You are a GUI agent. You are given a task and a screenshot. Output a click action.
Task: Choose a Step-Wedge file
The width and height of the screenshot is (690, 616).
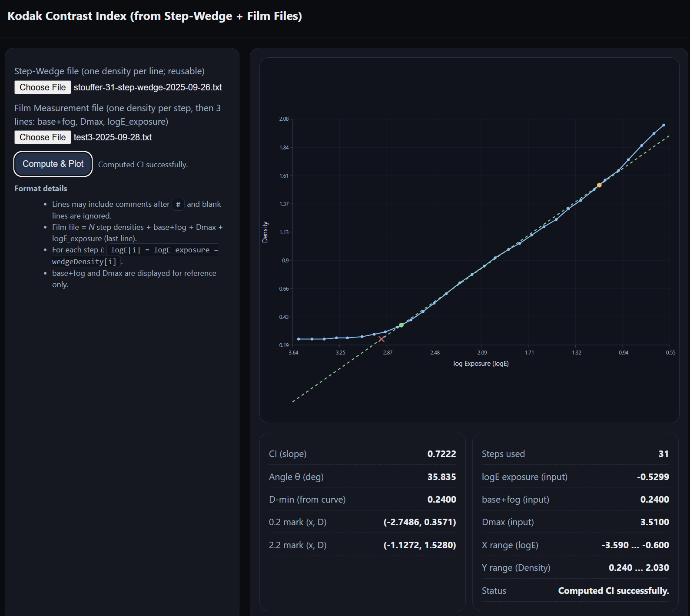pos(43,87)
